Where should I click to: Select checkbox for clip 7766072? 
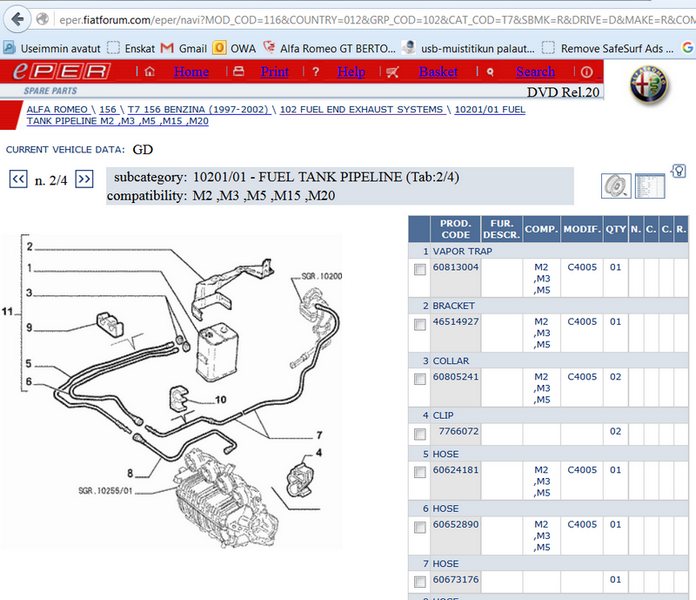tap(420, 433)
